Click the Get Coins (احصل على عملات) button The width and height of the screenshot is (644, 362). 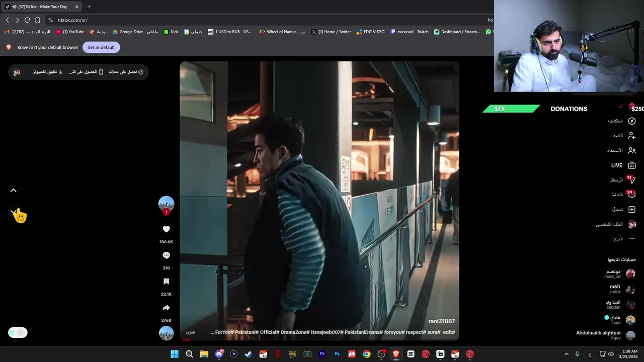(126, 72)
